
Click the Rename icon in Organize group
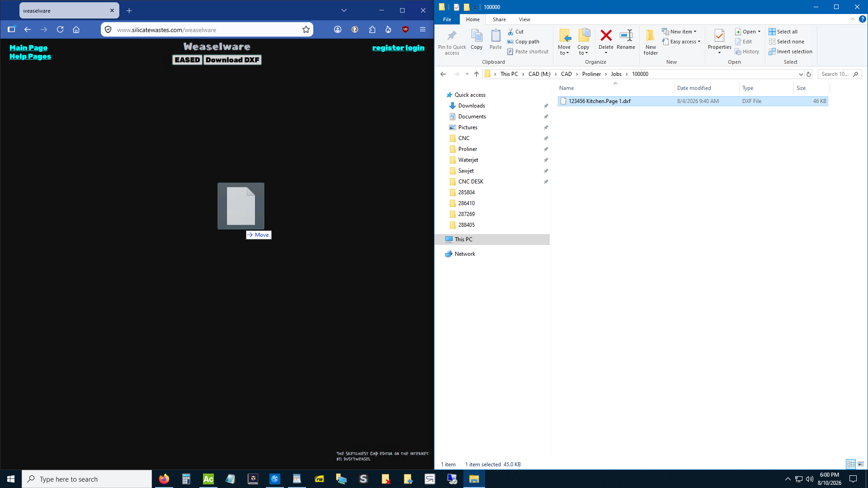(x=626, y=36)
